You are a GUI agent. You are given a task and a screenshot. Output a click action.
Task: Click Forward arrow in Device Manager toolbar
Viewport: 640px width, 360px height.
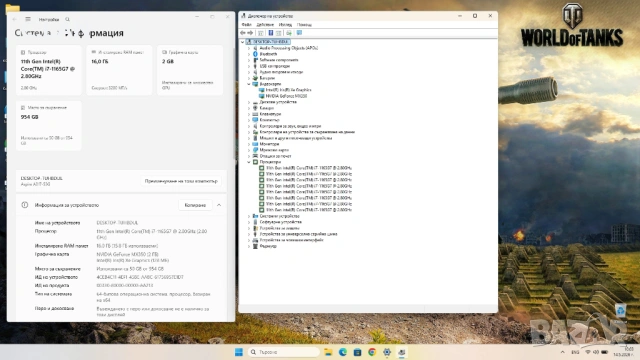pos(250,33)
